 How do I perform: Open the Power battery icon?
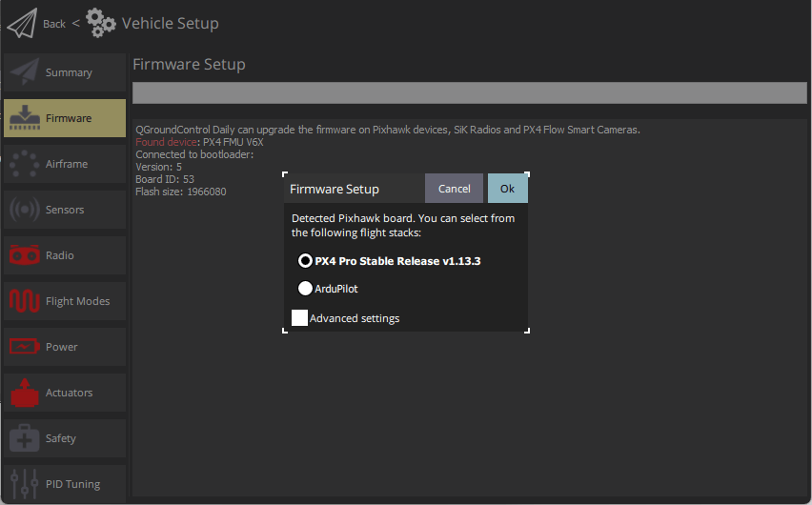(24, 347)
